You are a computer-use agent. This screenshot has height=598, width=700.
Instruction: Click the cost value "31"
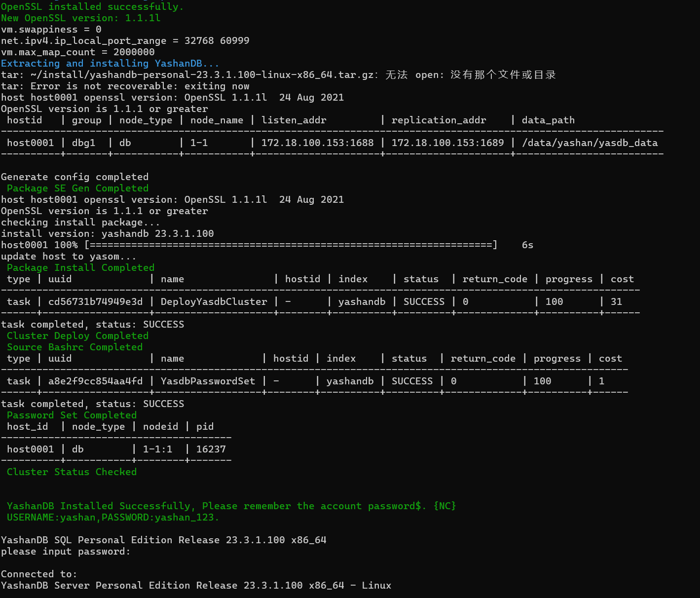click(617, 302)
